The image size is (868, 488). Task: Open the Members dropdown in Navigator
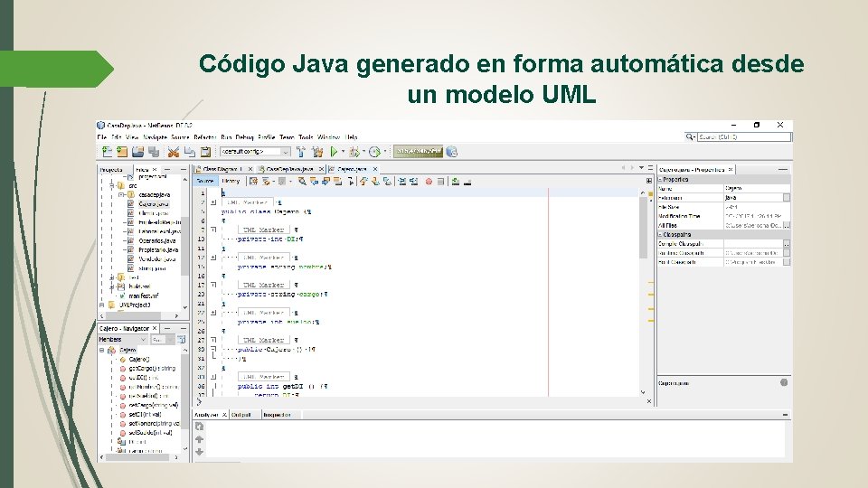pyautogui.click(x=123, y=339)
